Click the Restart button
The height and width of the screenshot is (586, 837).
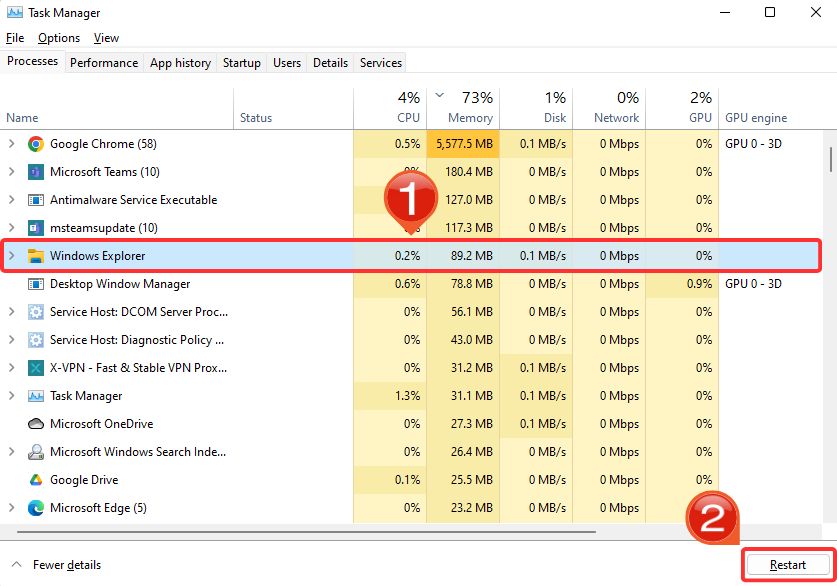click(x=787, y=564)
